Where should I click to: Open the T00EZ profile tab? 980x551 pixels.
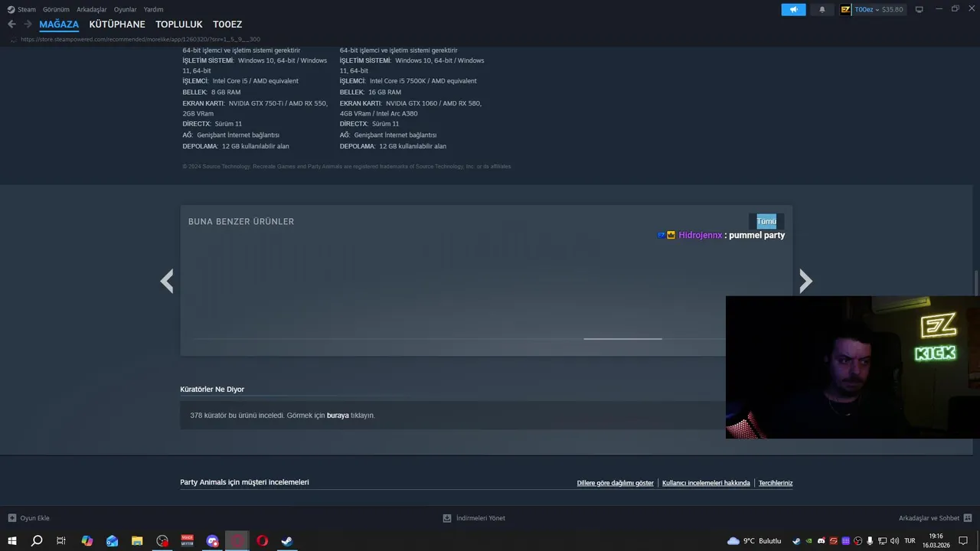click(x=227, y=24)
